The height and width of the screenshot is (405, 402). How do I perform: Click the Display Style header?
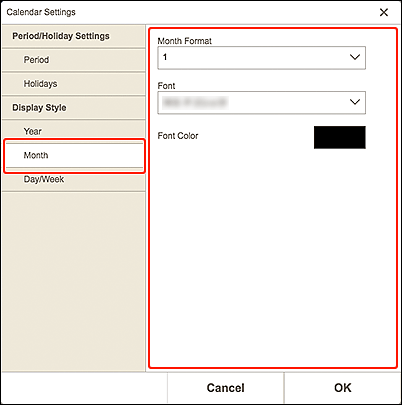[74, 108]
